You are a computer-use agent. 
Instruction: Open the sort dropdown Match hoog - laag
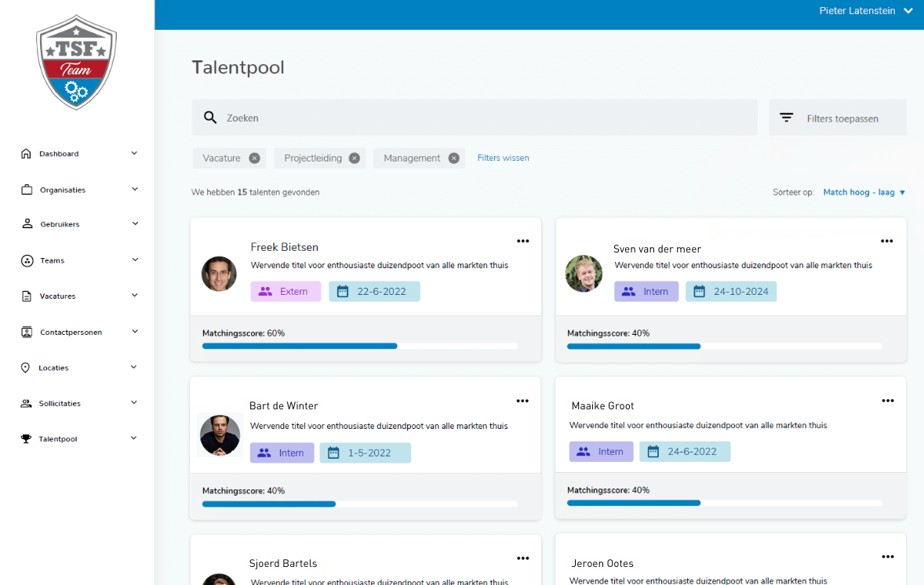[x=864, y=191]
